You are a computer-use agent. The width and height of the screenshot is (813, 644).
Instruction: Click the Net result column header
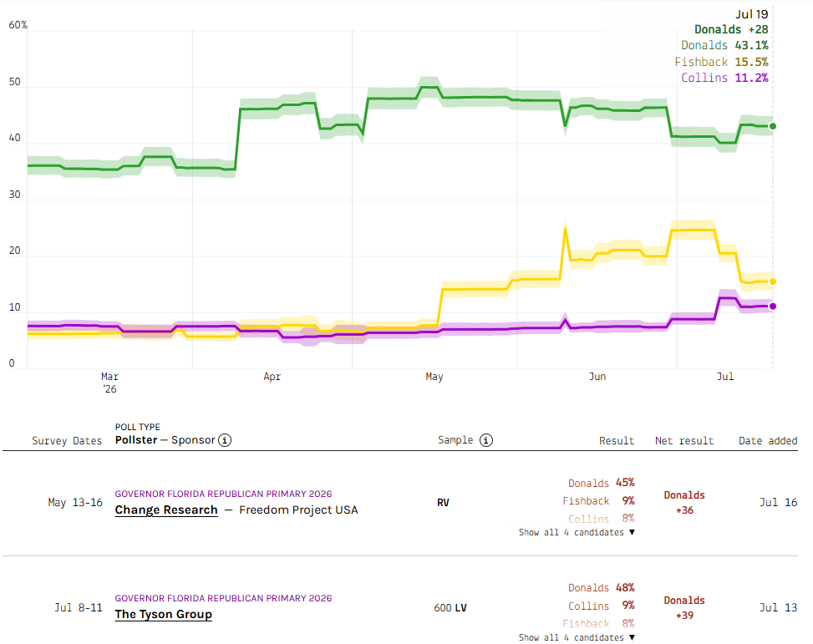(683, 441)
